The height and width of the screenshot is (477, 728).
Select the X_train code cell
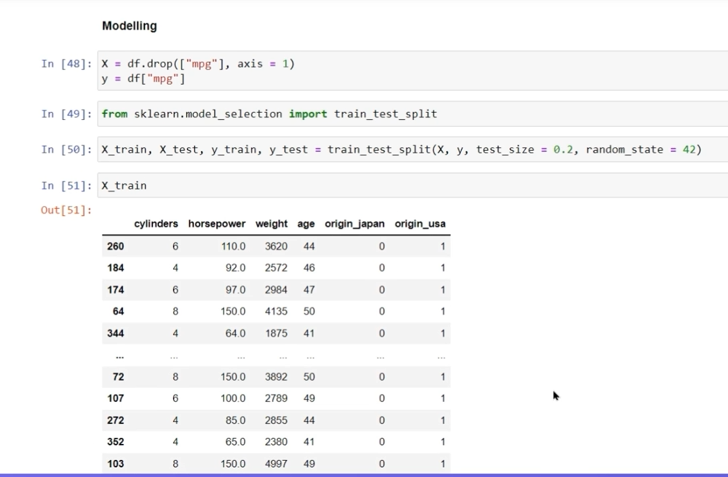pyautogui.click(x=400, y=185)
